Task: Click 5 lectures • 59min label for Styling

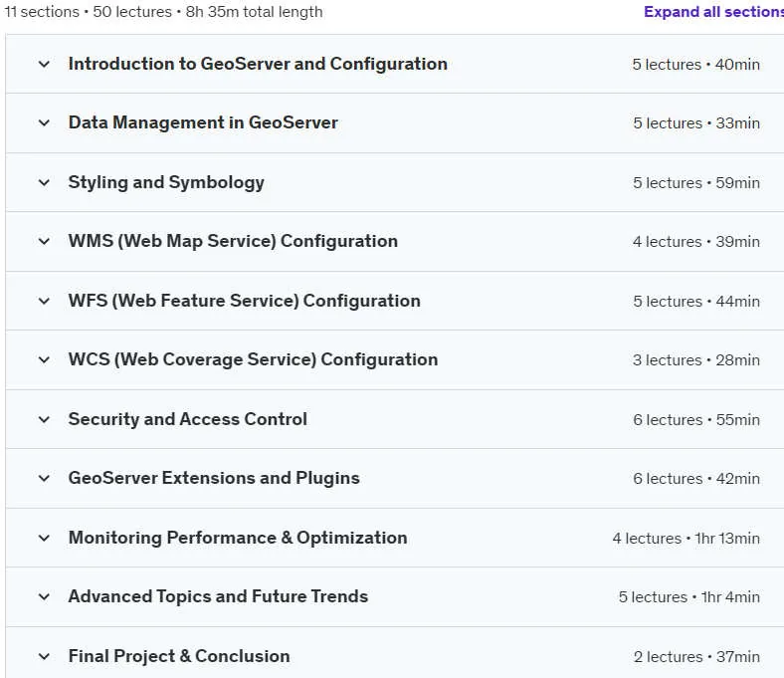Action: pos(696,183)
